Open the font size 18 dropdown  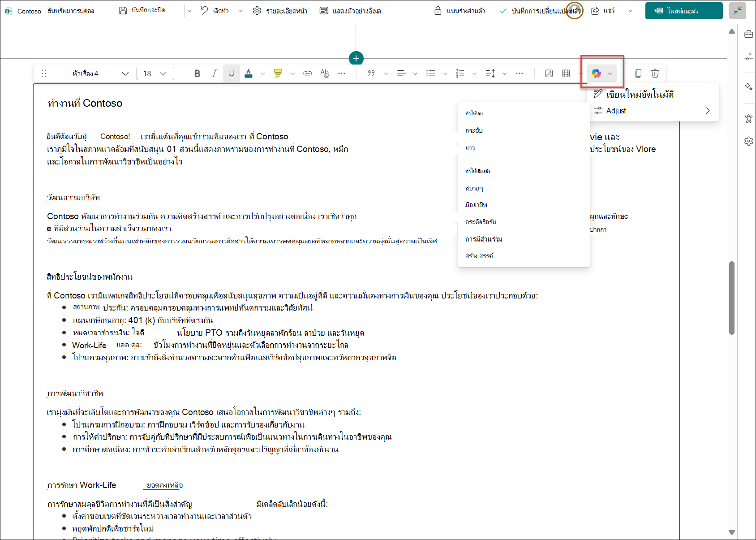tap(155, 73)
